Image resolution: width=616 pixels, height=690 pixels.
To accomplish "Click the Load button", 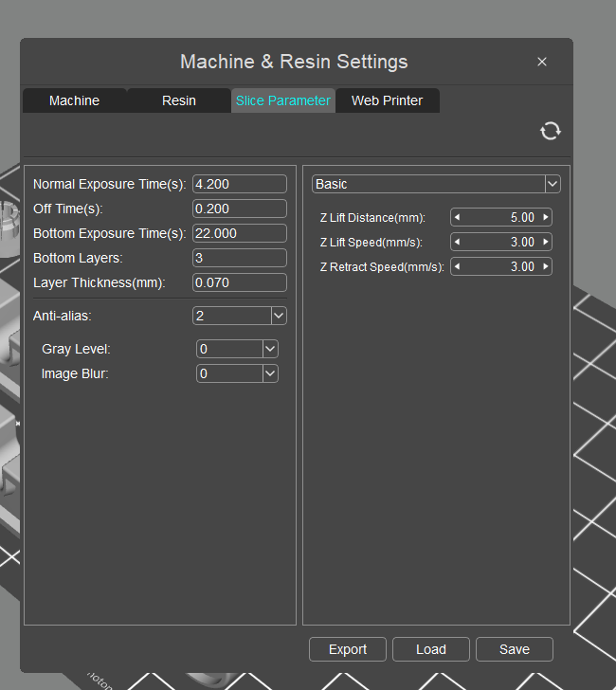I will (431, 649).
